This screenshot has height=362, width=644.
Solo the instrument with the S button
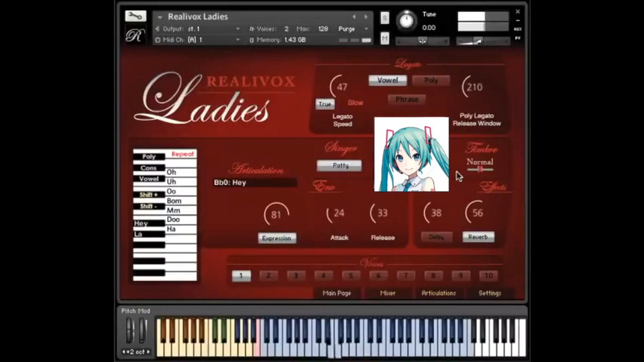click(384, 17)
